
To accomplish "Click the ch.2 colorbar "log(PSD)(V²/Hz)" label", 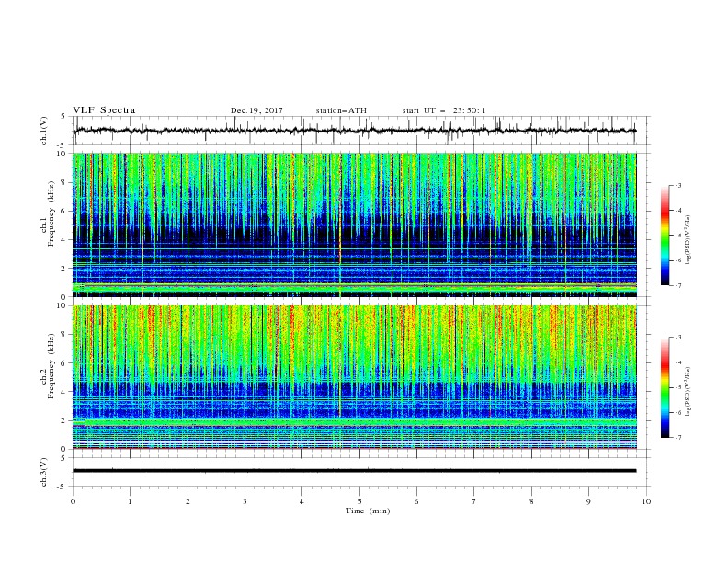I will (x=688, y=392).
